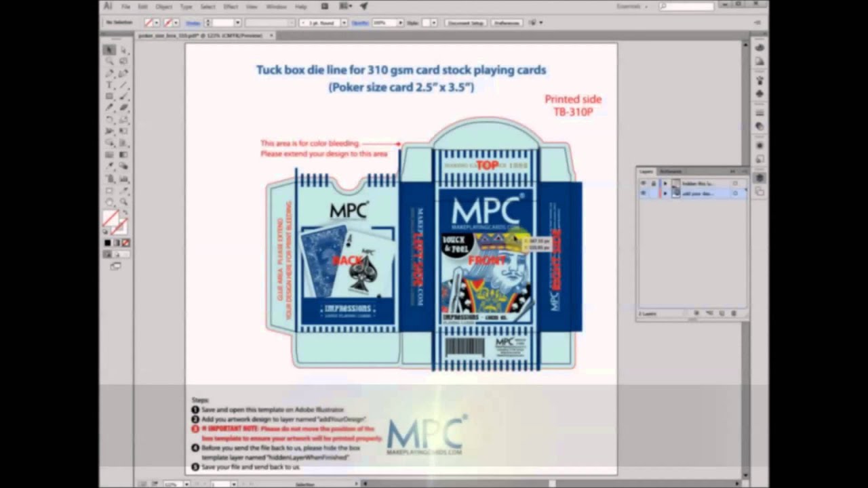Open the opacity percentage dropdown
This screenshot has height=488, width=868.
tap(400, 23)
